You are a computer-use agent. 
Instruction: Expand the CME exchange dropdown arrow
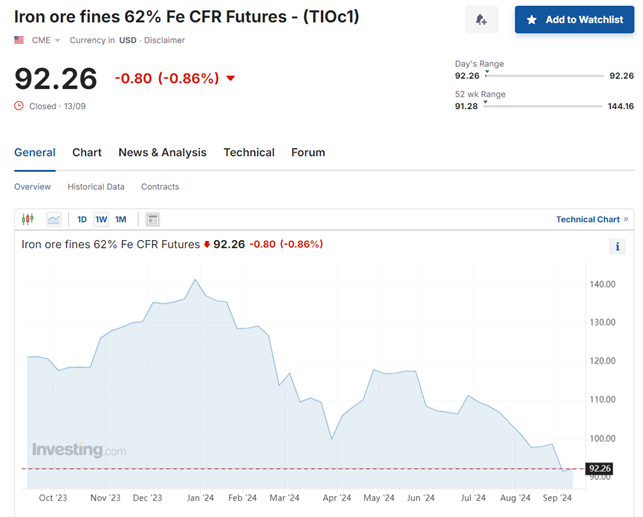click(x=58, y=41)
